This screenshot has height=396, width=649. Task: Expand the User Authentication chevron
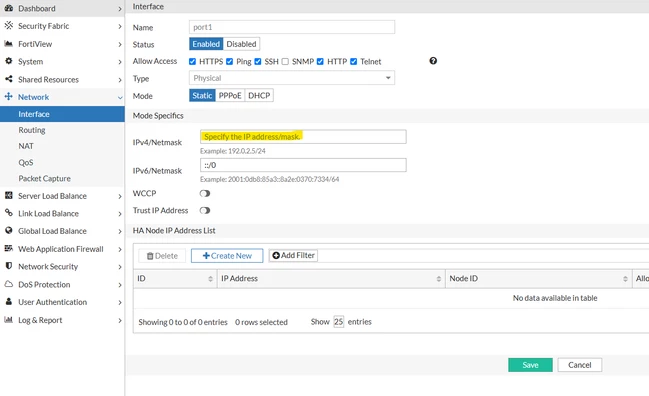coord(120,302)
